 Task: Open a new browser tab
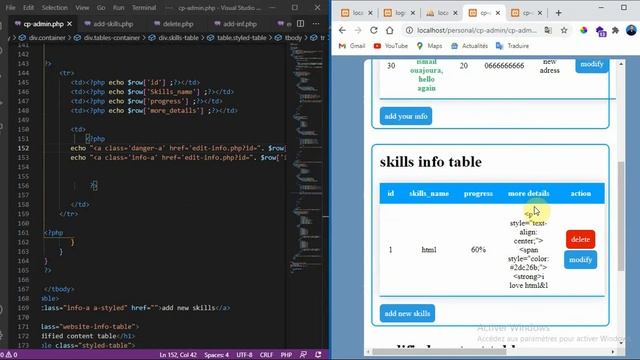click(558, 13)
